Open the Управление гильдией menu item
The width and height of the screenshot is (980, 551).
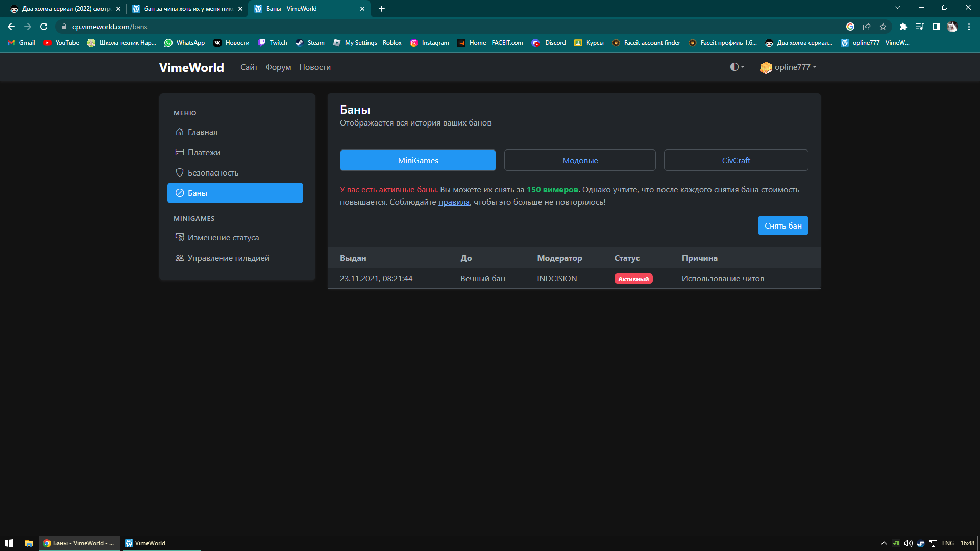click(x=228, y=258)
